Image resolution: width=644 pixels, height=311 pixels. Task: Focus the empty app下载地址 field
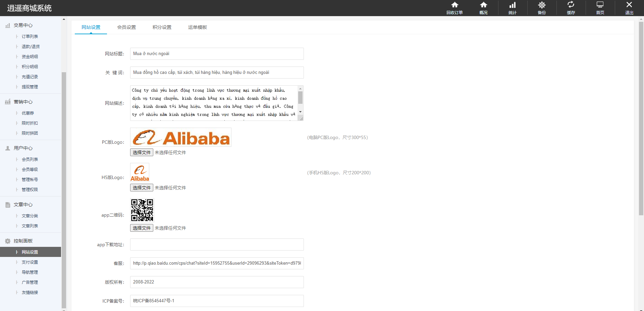pyautogui.click(x=217, y=245)
